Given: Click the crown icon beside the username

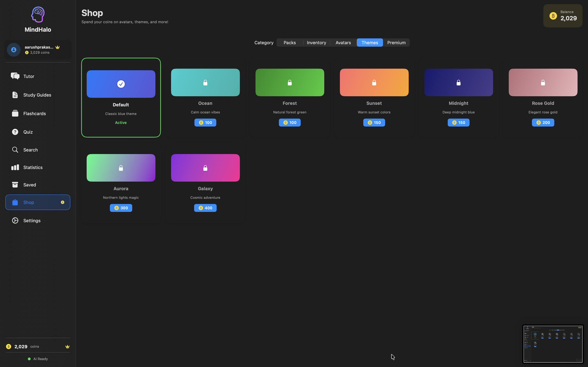Looking at the screenshot, I should 58,47.
